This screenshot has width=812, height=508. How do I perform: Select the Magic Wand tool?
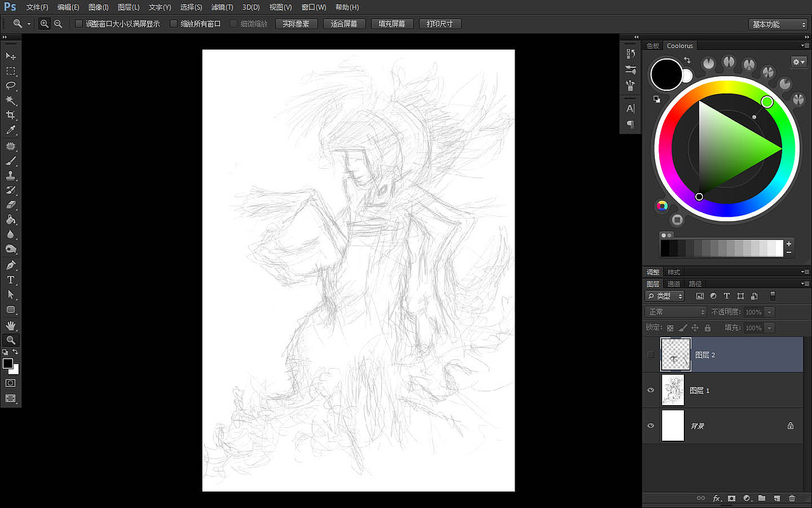(11, 100)
